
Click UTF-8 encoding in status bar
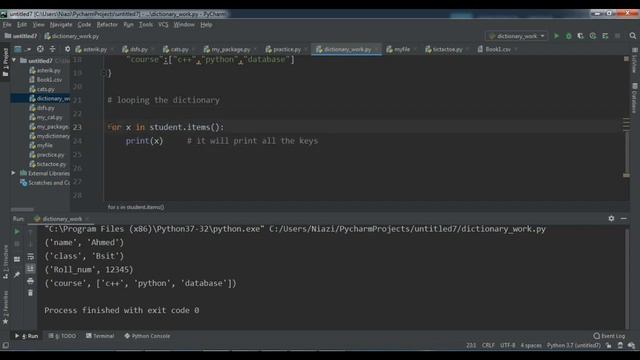(x=507, y=345)
